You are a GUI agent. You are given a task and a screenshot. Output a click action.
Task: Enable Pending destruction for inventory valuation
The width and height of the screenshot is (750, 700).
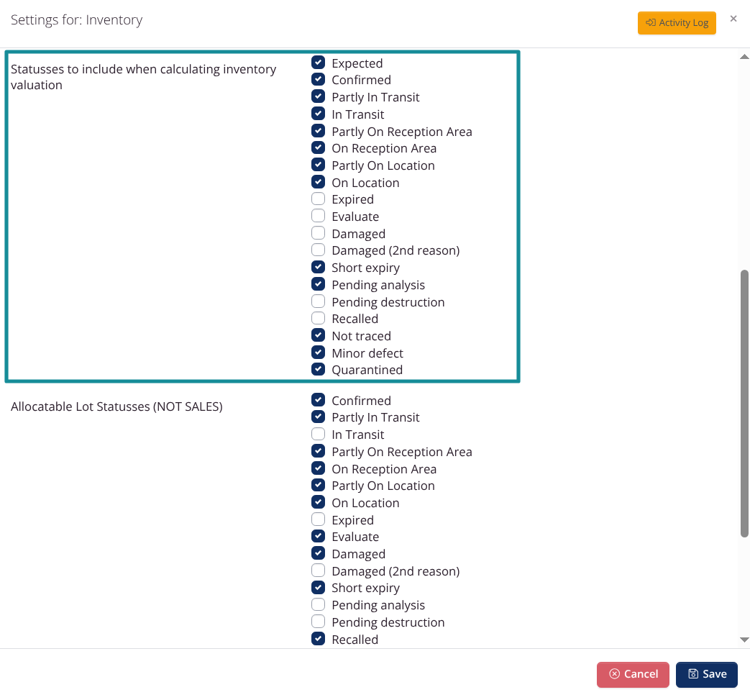coord(318,301)
